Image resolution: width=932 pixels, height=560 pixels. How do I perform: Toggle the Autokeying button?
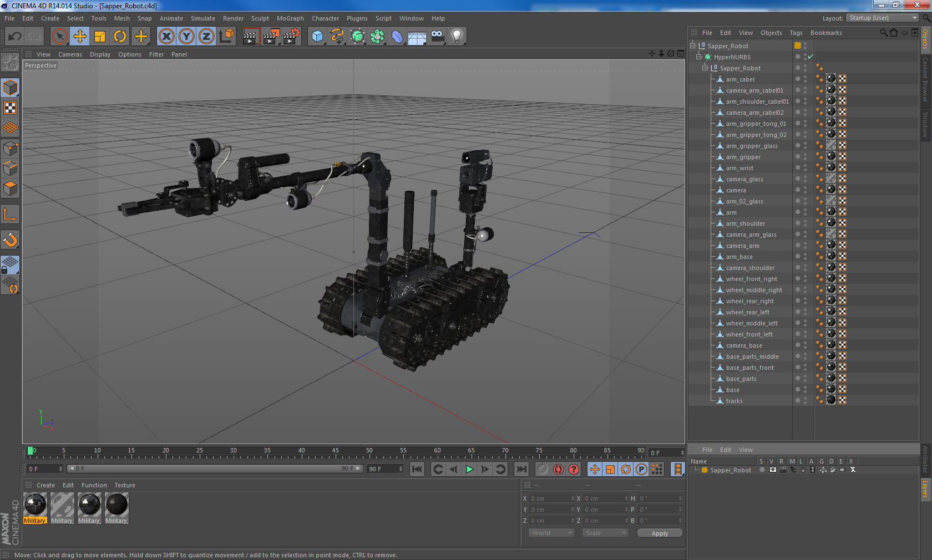(x=558, y=469)
